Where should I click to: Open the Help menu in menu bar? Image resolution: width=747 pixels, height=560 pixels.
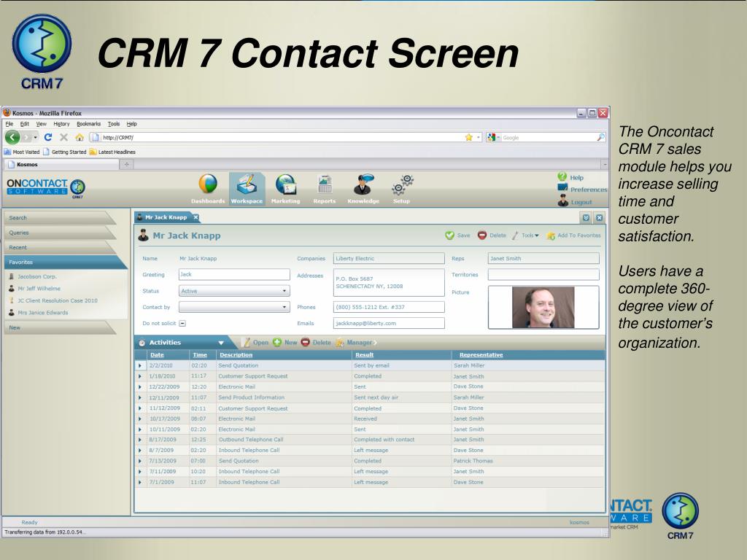point(131,124)
